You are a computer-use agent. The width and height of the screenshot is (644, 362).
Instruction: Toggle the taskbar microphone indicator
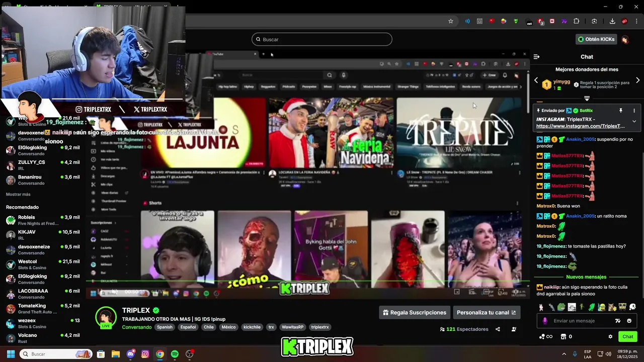(x=575, y=354)
